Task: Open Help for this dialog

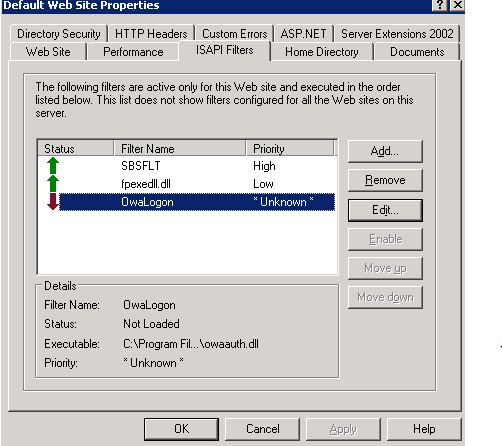Action: (424, 429)
